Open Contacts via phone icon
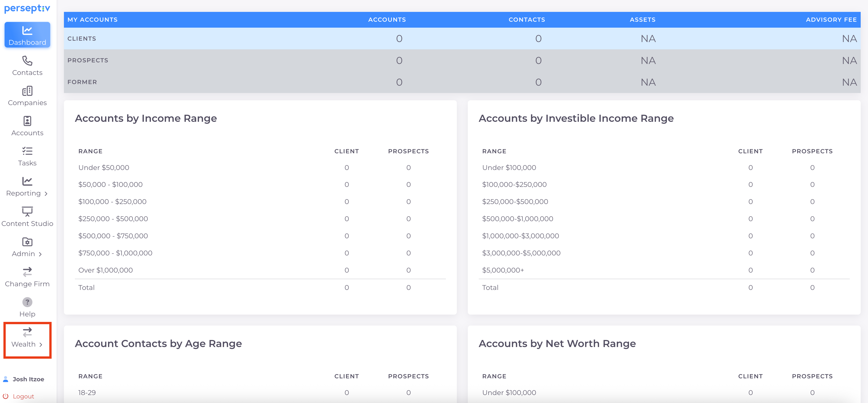This screenshot has width=868, height=403. coord(27,61)
